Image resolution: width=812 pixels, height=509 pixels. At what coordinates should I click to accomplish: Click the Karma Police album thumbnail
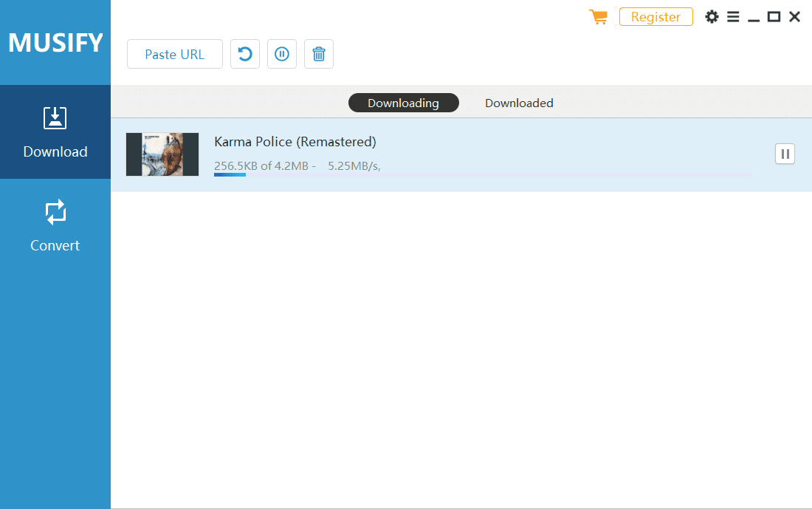point(162,154)
